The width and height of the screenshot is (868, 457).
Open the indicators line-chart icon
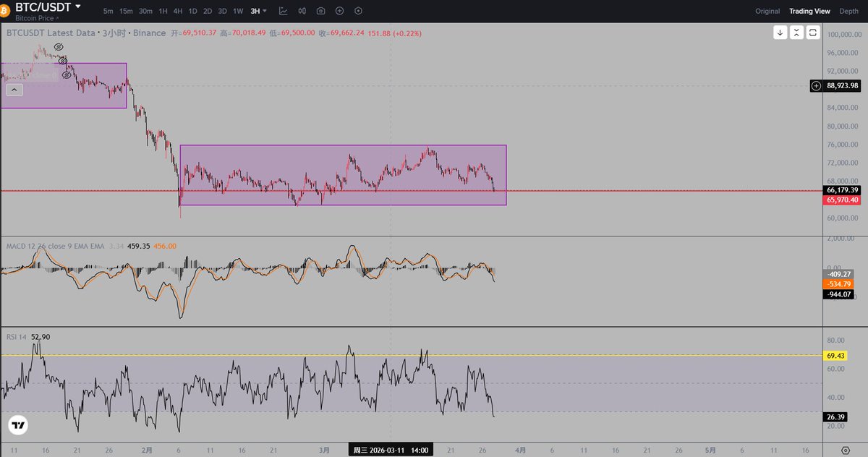tap(283, 11)
